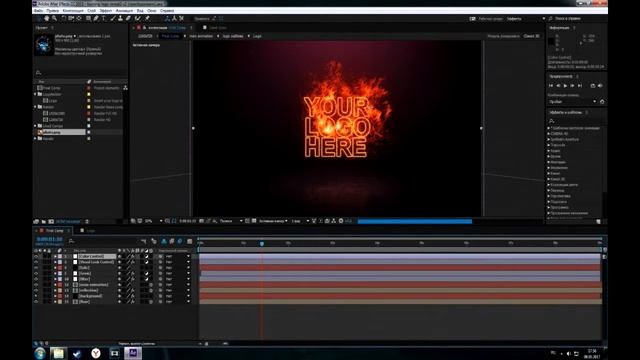Screen dimensions: 640x360
Task: Open the Композиция menu
Action: tap(73, 11)
